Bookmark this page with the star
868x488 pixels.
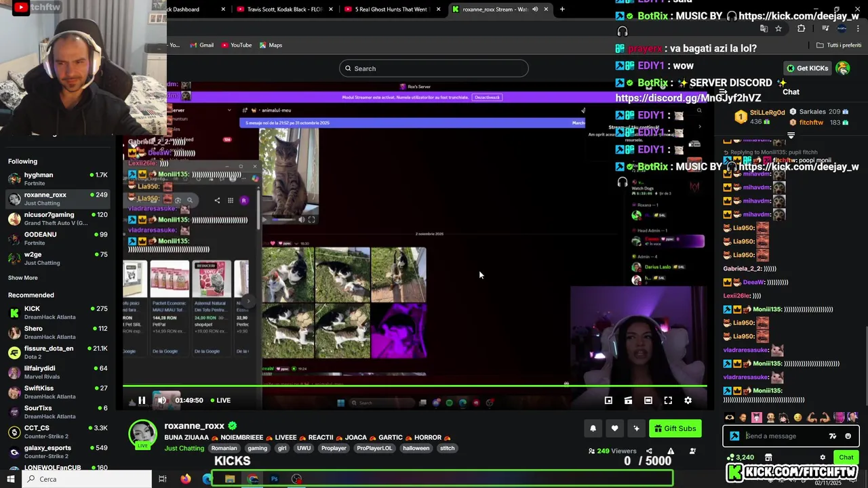[x=778, y=28]
